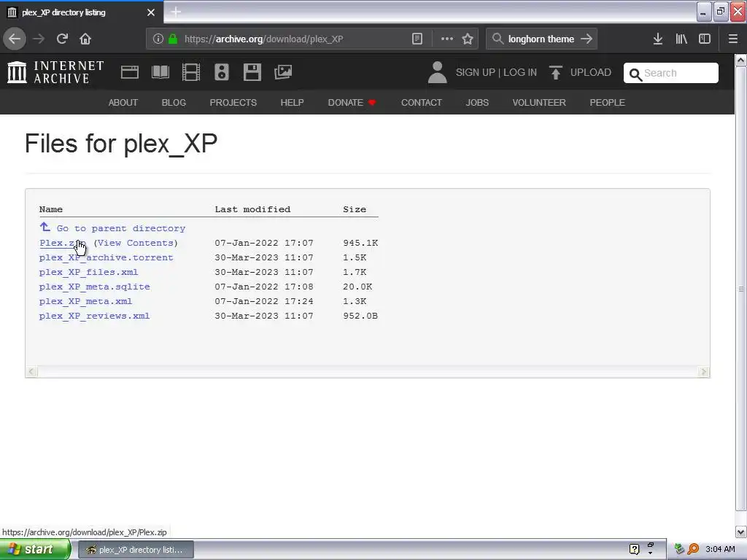The width and height of the screenshot is (747, 560).
Task: Click the file listing scroll-left arrow
Action: pos(31,371)
